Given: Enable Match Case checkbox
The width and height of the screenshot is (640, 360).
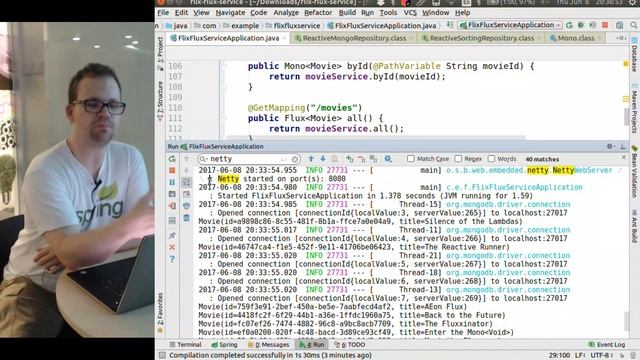Looking at the screenshot, I should pyautogui.click(x=411, y=158).
